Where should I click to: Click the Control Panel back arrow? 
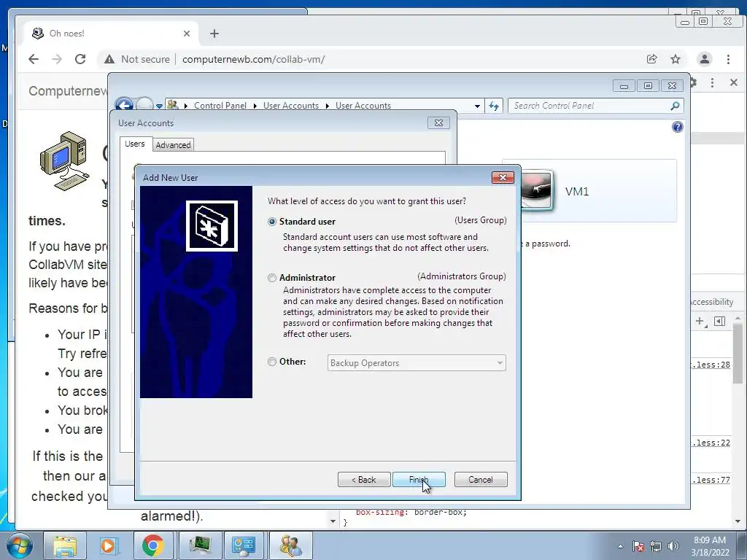click(124, 105)
